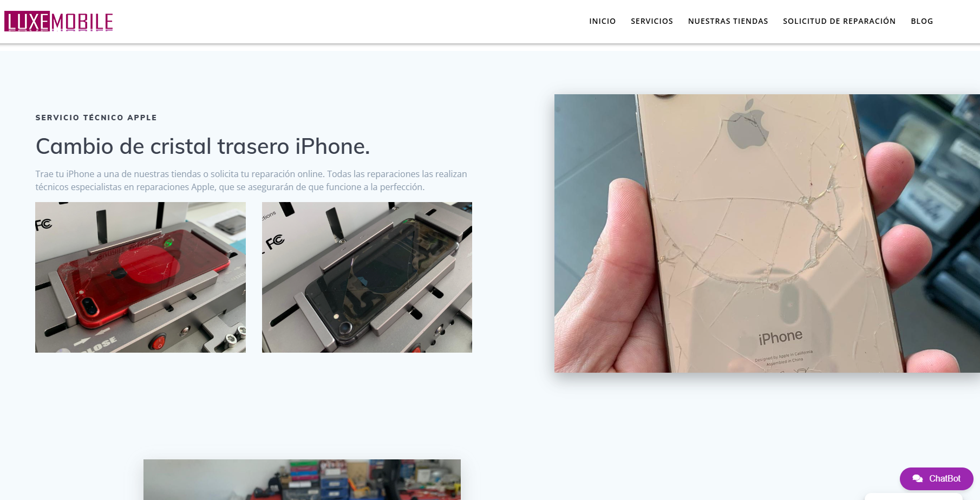Image resolution: width=980 pixels, height=500 pixels.
Task: Click the chat bubbles icon in ChatBot
Action: [x=917, y=479]
